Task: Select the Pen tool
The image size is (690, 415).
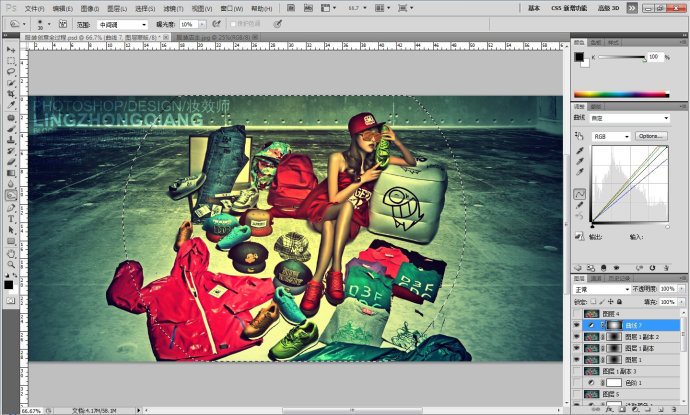Action: click(x=11, y=208)
